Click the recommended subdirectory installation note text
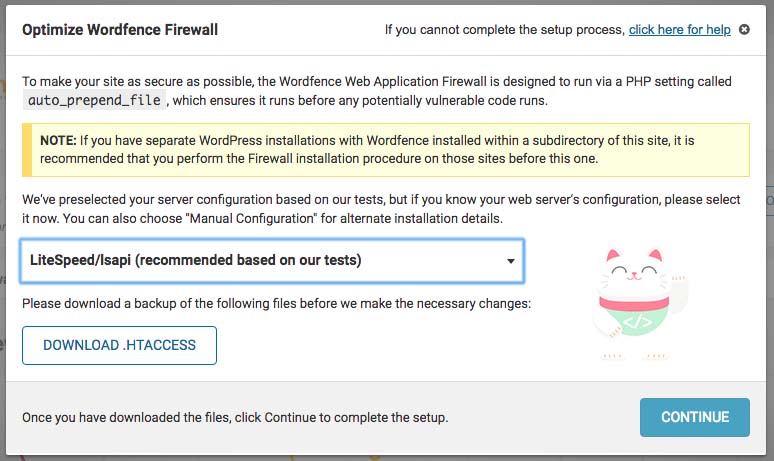774x461 pixels. (367, 150)
